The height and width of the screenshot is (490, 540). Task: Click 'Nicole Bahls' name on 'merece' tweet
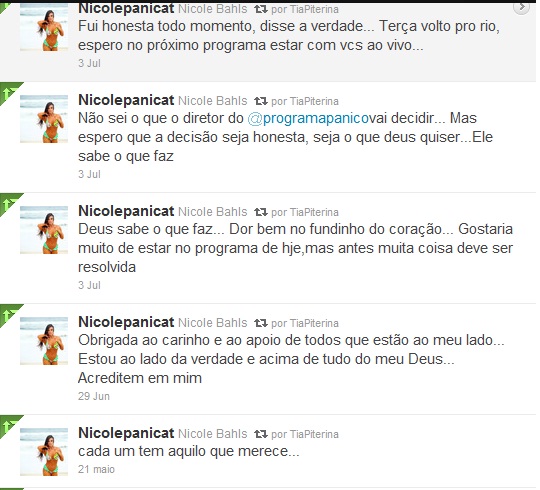[212, 434]
